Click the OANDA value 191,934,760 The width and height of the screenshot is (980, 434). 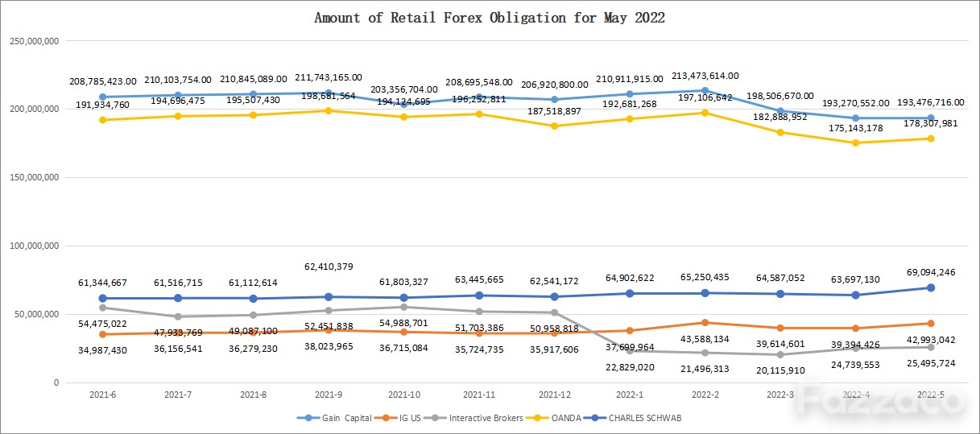103,105
